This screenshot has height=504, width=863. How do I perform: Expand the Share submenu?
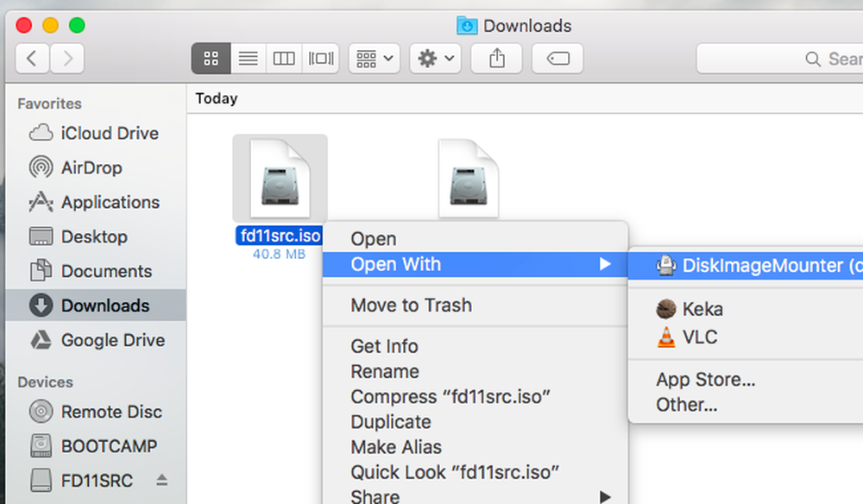point(475,496)
